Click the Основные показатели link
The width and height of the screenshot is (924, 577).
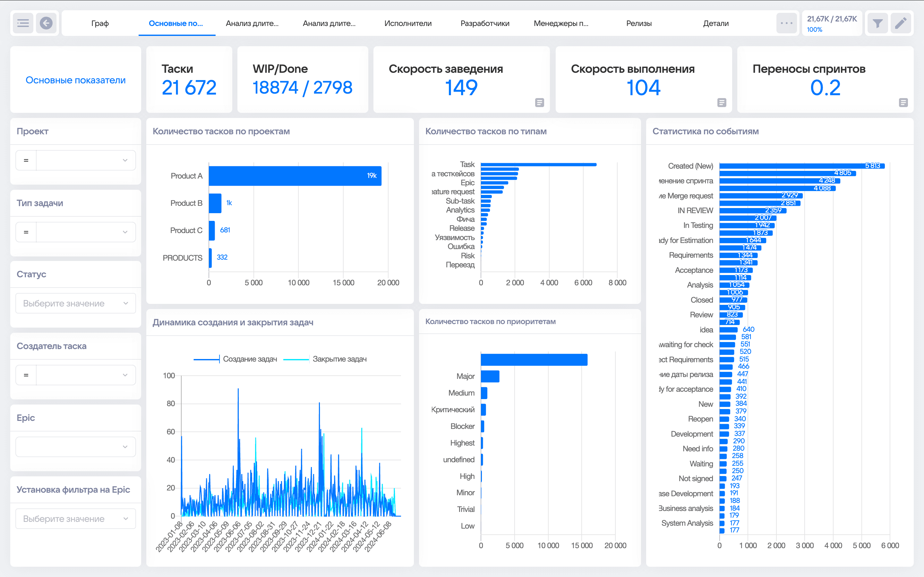pos(76,80)
